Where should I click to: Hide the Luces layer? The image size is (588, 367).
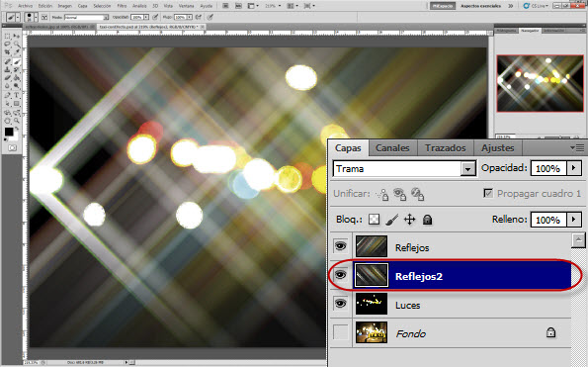[x=341, y=304]
